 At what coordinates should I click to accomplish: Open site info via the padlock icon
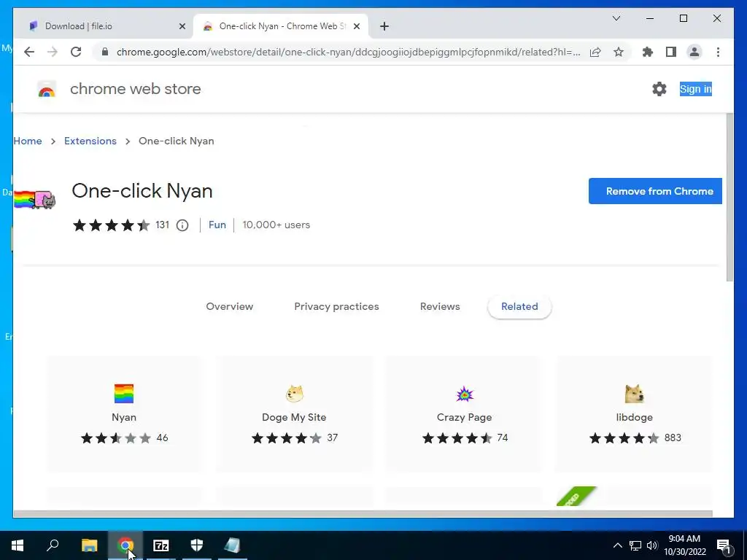pyautogui.click(x=105, y=52)
